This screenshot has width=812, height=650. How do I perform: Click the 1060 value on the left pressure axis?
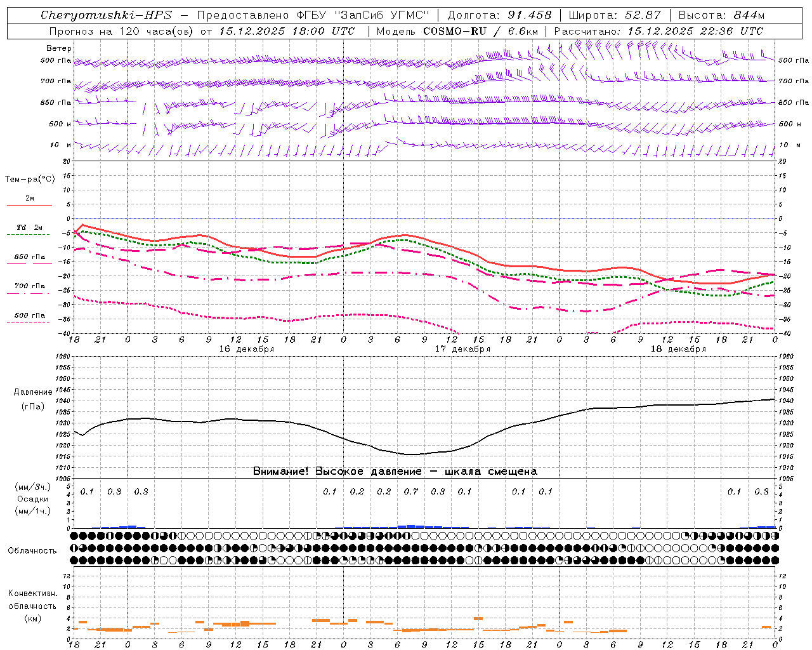pyautogui.click(x=63, y=357)
